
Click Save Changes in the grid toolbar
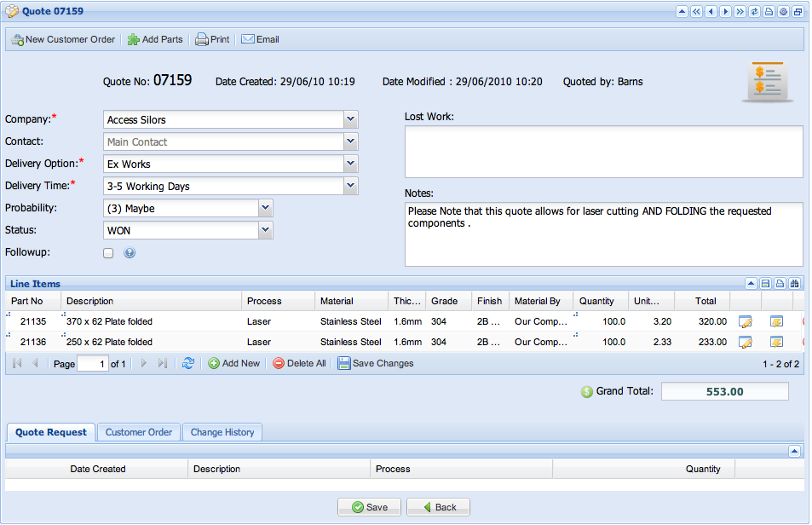pyautogui.click(x=376, y=363)
